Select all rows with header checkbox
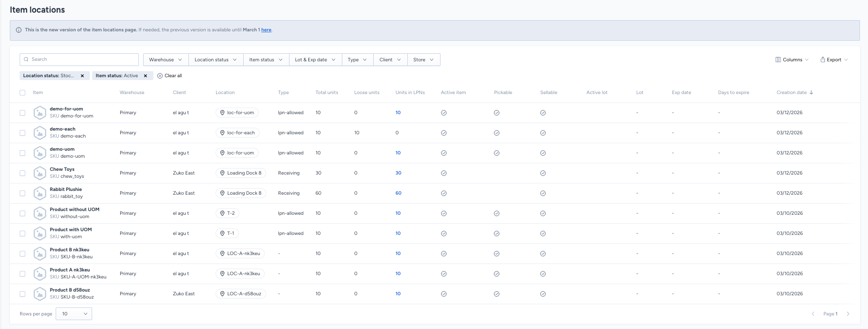The width and height of the screenshot is (868, 329). 22,93
